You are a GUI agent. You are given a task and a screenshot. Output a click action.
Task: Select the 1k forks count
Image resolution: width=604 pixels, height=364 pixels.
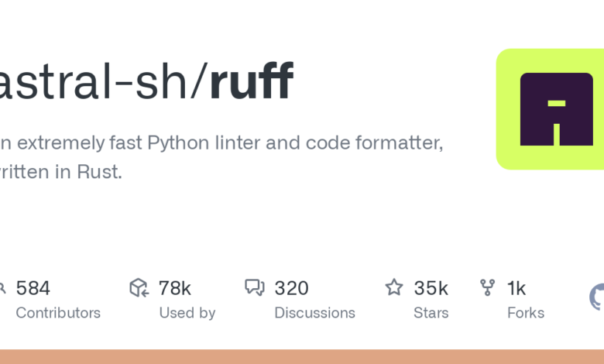pos(516,288)
